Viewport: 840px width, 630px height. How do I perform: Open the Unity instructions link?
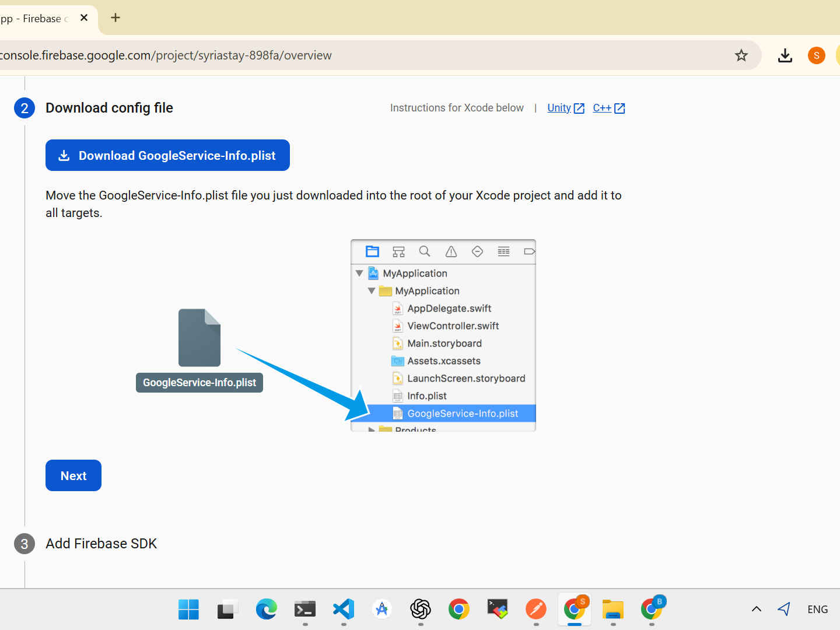point(565,108)
